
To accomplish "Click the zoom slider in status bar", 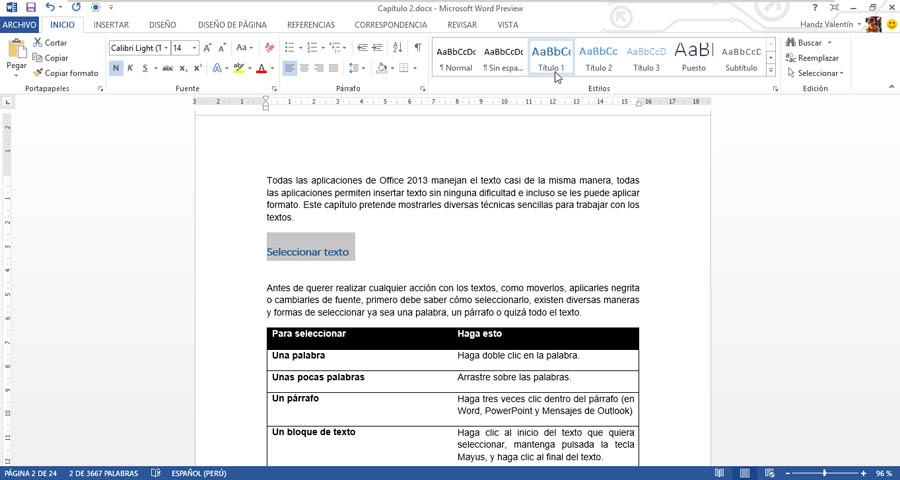I will pos(824,473).
